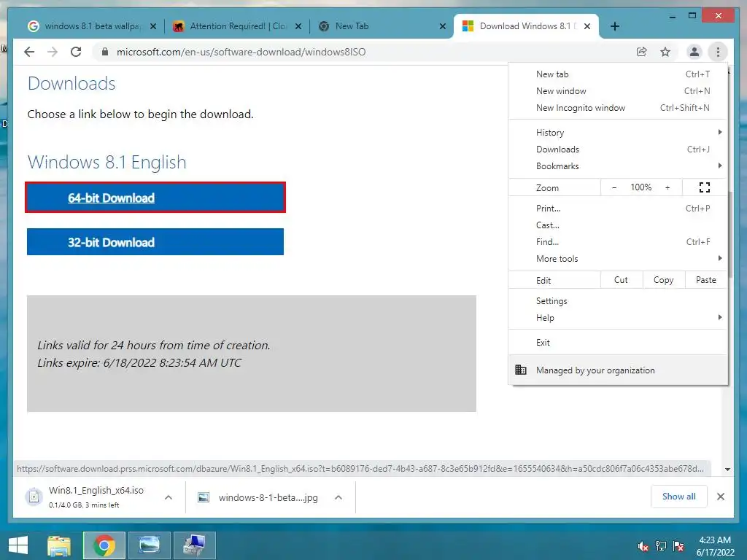Expand options for Win8.1_English_x64.iso download
747x560 pixels.
click(169, 497)
